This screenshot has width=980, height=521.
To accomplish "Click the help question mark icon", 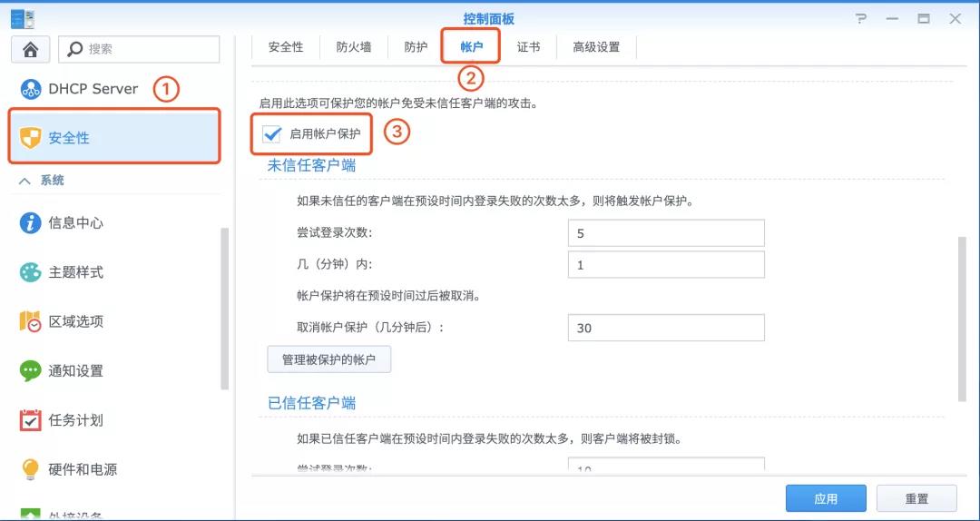I will point(861,19).
